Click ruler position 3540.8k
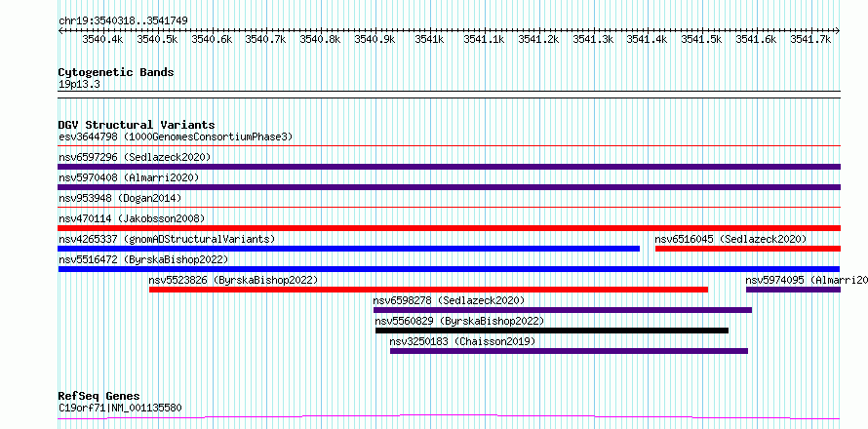Viewport: 868px width, 429px height. tap(321, 39)
